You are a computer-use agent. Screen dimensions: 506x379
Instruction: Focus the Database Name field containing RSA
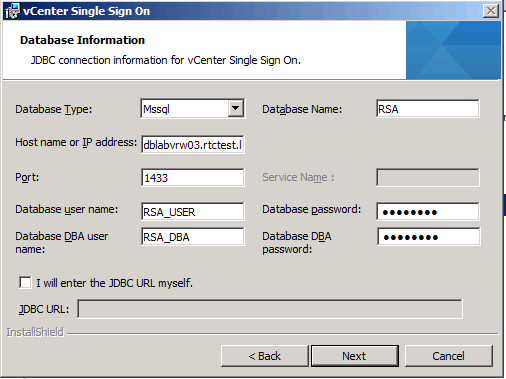428,109
